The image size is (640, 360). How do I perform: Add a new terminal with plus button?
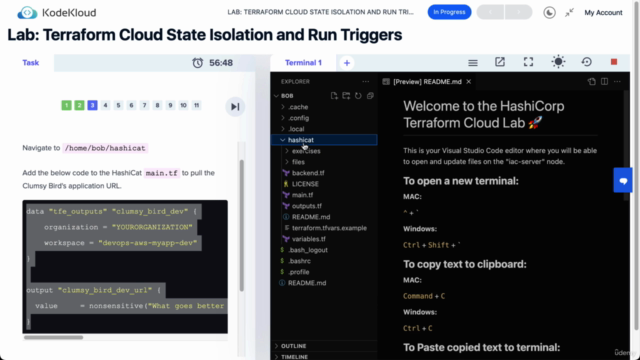[x=347, y=63]
